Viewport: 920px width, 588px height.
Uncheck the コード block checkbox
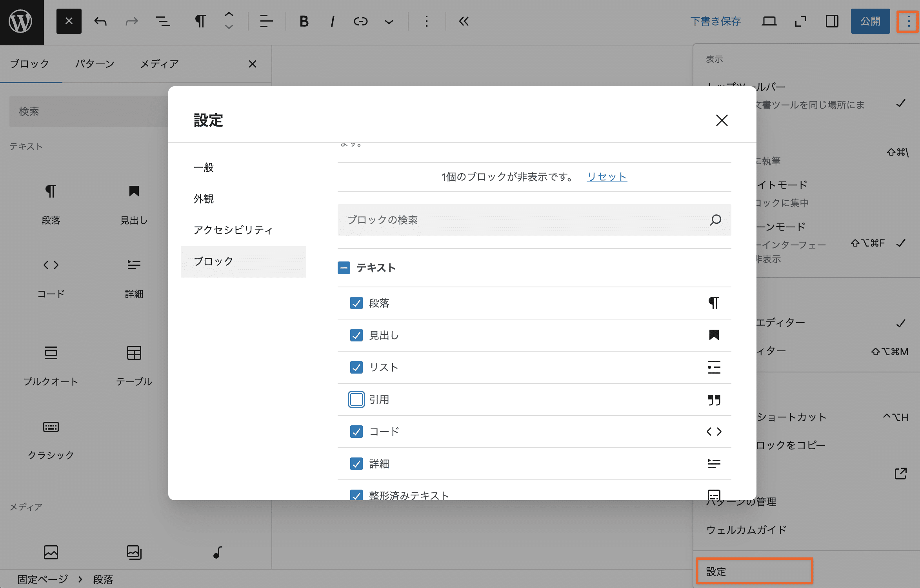tap(356, 432)
